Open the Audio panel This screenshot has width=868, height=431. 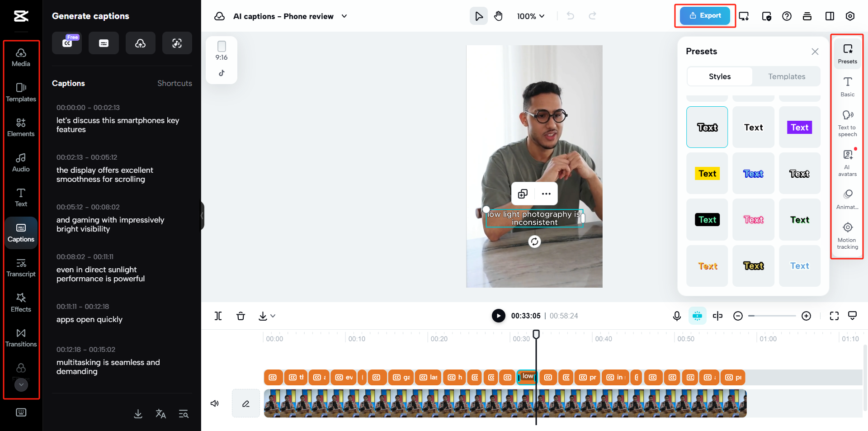tap(21, 163)
